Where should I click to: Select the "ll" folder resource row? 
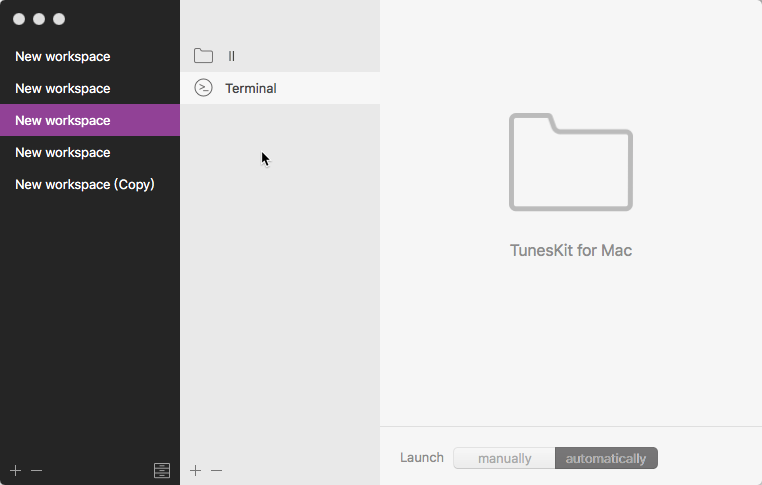point(280,56)
